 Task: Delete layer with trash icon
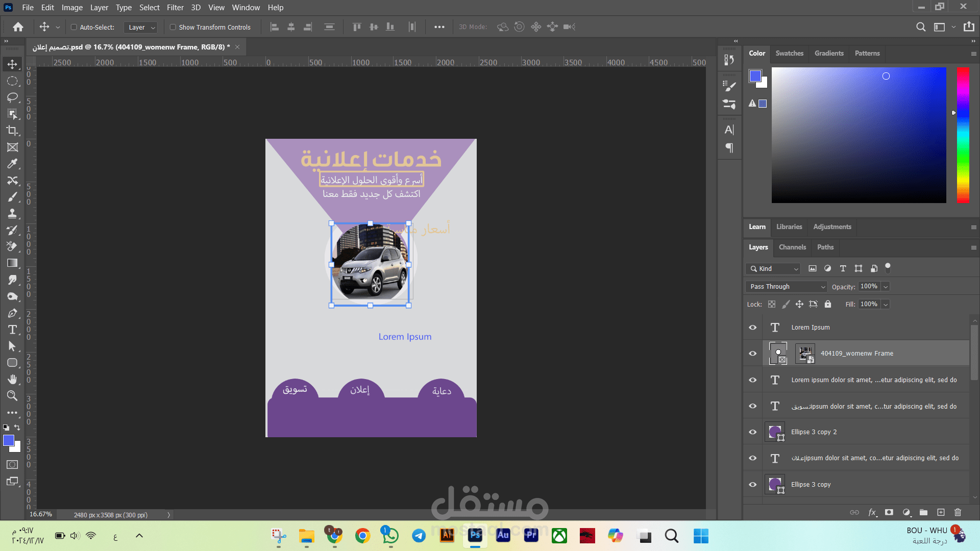coord(958,512)
